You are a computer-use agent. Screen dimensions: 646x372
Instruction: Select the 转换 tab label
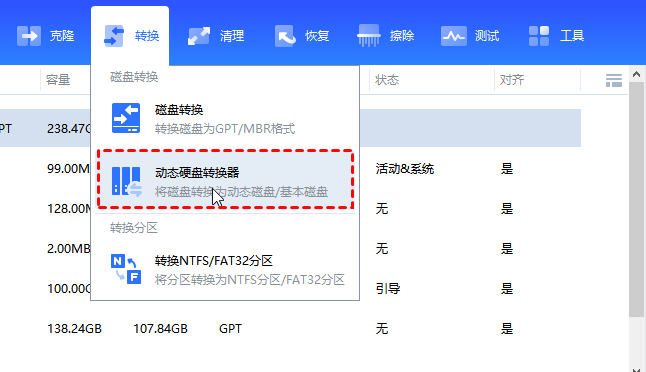click(147, 36)
